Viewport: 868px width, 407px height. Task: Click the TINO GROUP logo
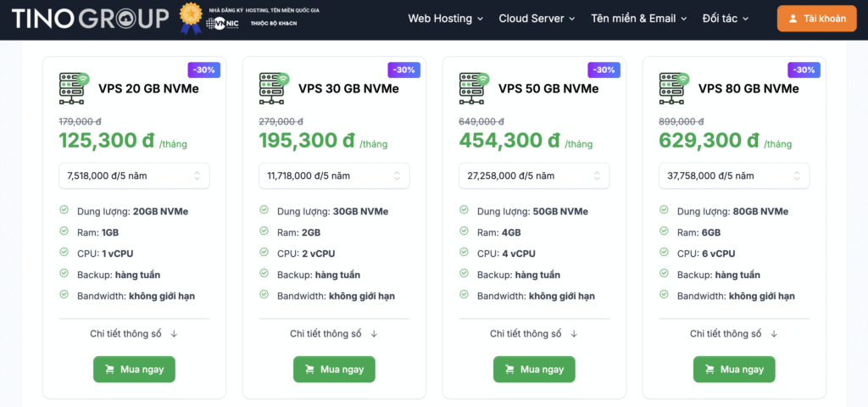90,18
